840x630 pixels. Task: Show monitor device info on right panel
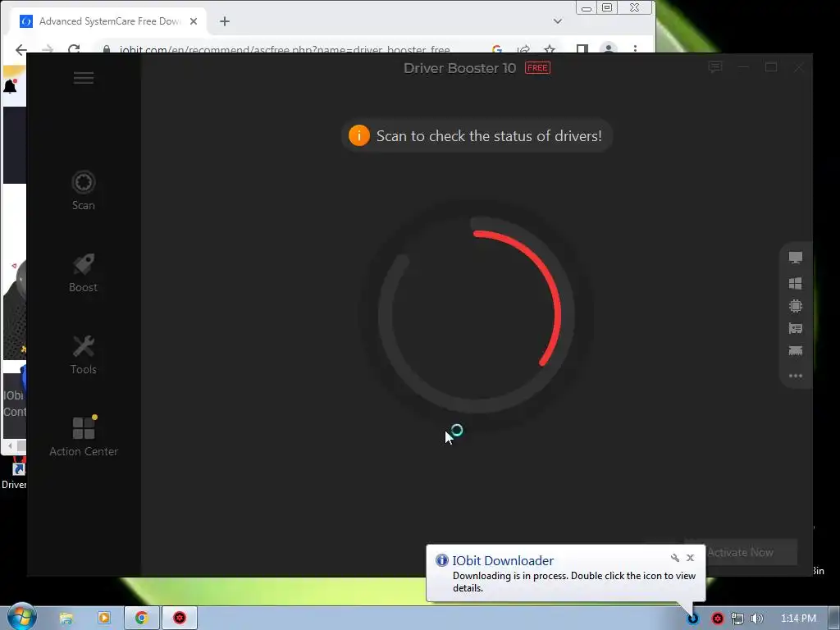[x=796, y=258]
